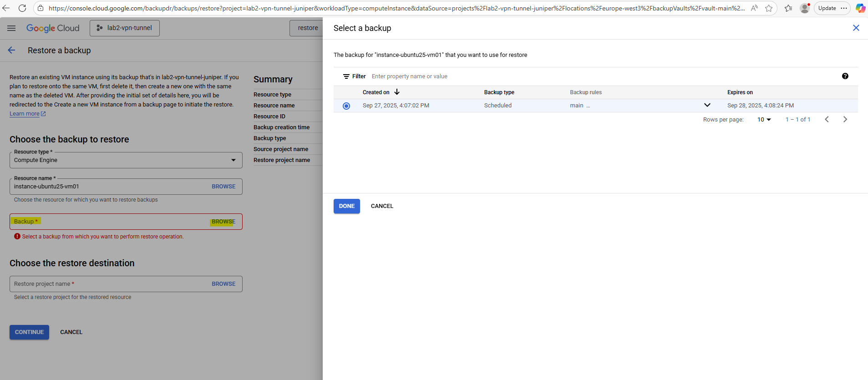Cancel the backup selection panel
The width and height of the screenshot is (868, 380).
tap(382, 206)
